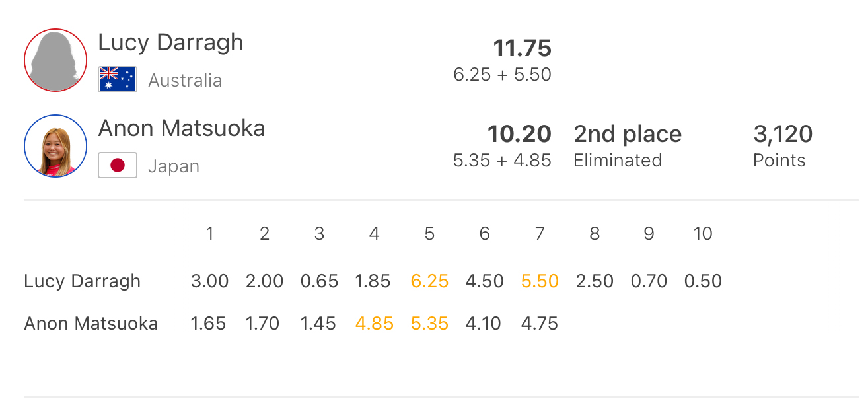868x399 pixels.
Task: Click the Japanese flag icon
Action: (118, 165)
